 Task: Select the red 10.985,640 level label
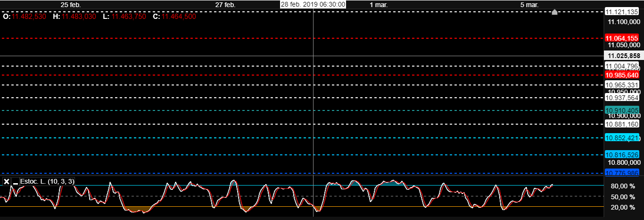(x=622, y=75)
